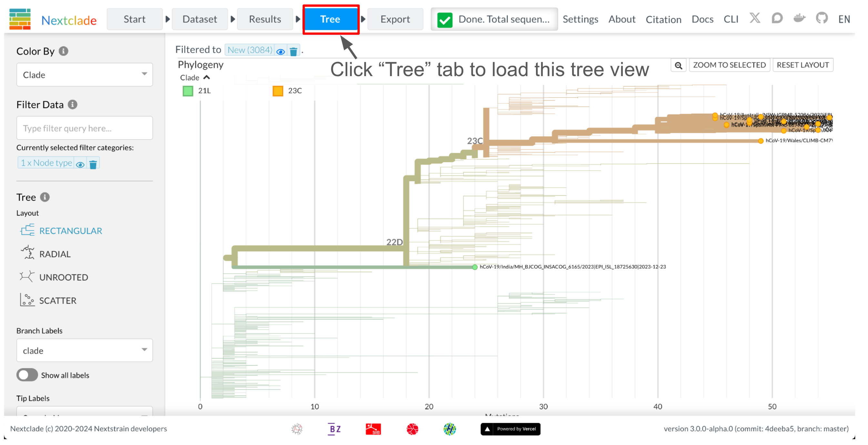868x445 pixels.
Task: Click the BZ sponsor logo in footer
Action: click(x=334, y=429)
